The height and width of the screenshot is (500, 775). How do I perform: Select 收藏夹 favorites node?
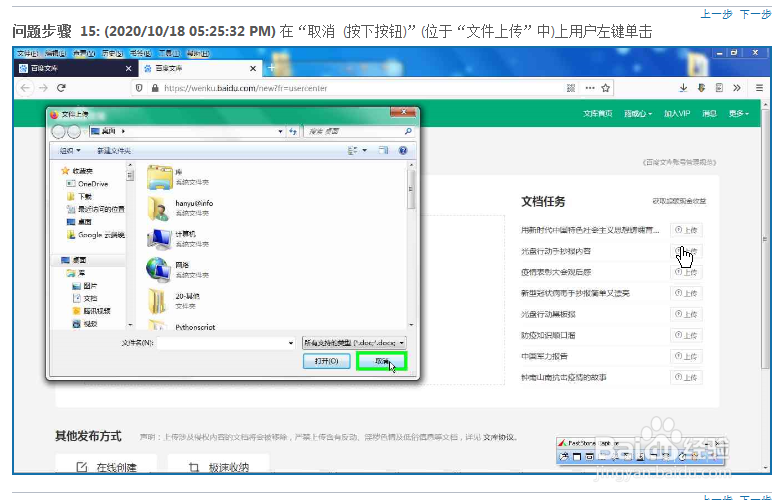pos(77,171)
